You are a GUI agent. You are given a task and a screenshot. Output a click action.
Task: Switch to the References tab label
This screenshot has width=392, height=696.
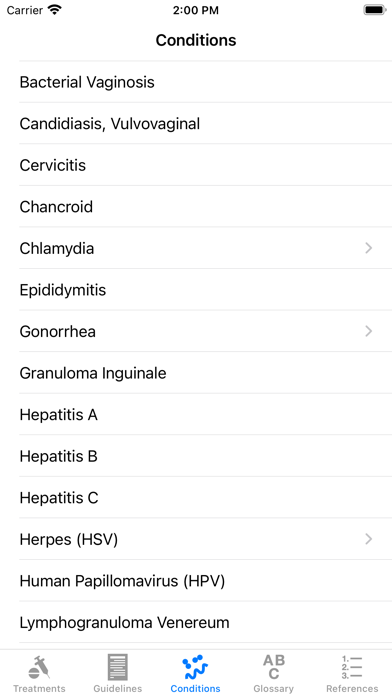[352, 689]
